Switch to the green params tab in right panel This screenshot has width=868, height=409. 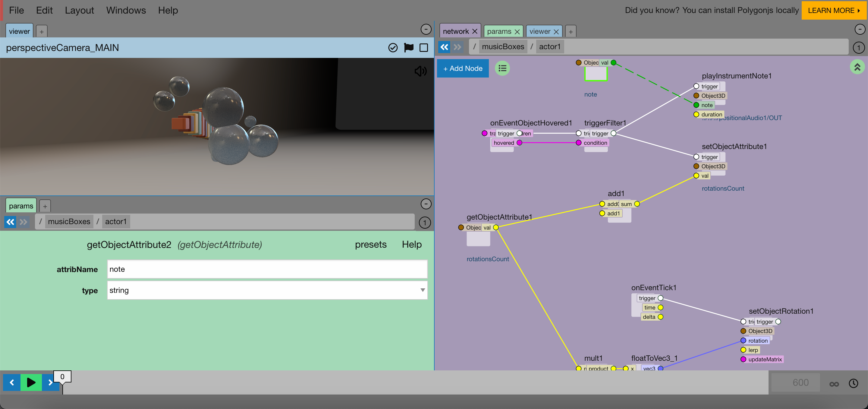pos(499,31)
